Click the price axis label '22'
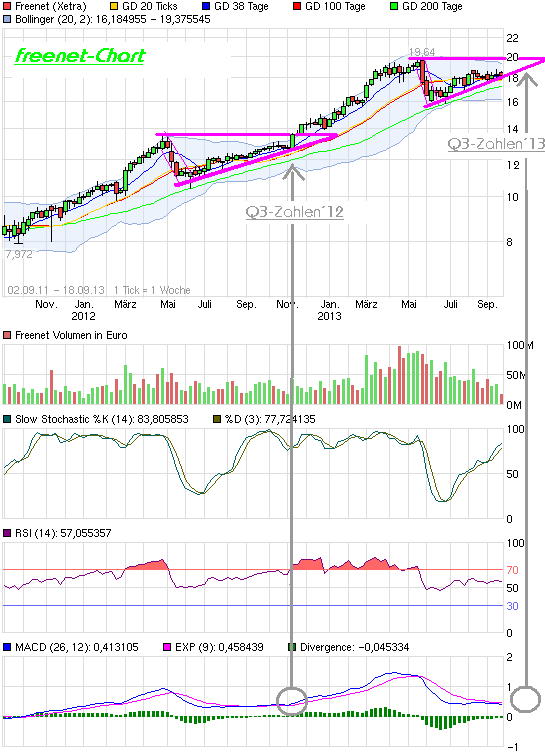 pos(512,38)
